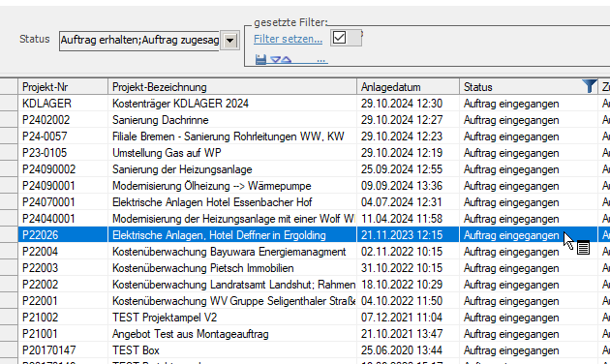Click the save filter floppy disk icon
This screenshot has height=364, width=610.
pyautogui.click(x=260, y=59)
